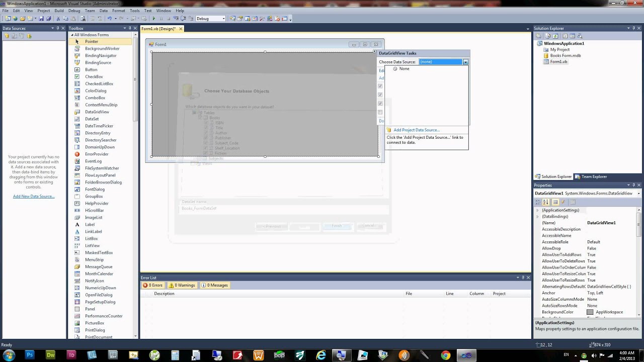Select Form1.vb in Solution Explorer
The width and height of the screenshot is (644, 362).
558,62
